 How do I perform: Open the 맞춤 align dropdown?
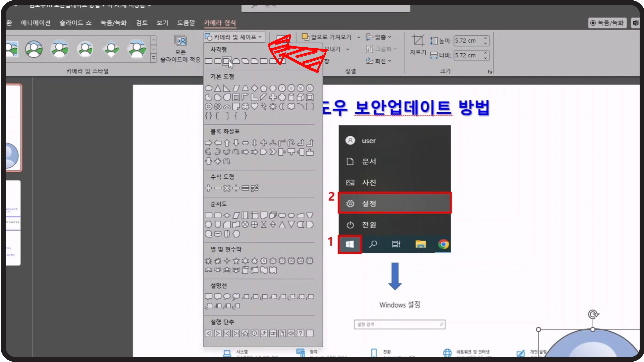(379, 37)
